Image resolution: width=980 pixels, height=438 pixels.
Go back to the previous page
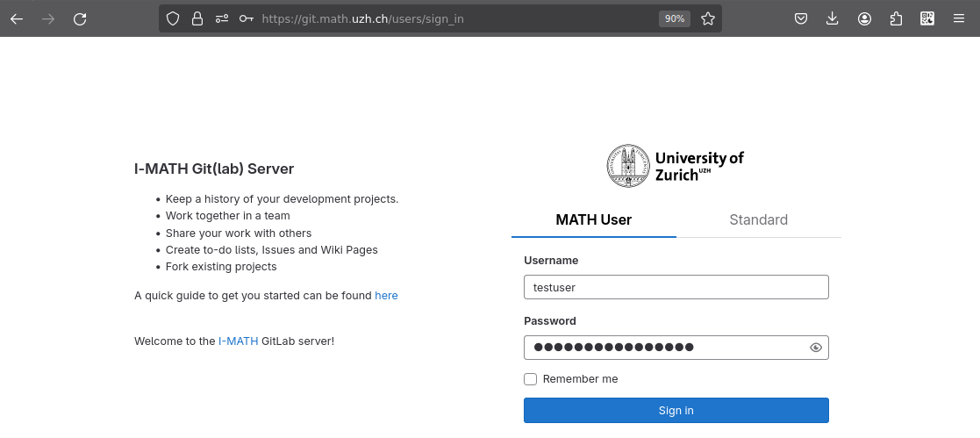[17, 18]
